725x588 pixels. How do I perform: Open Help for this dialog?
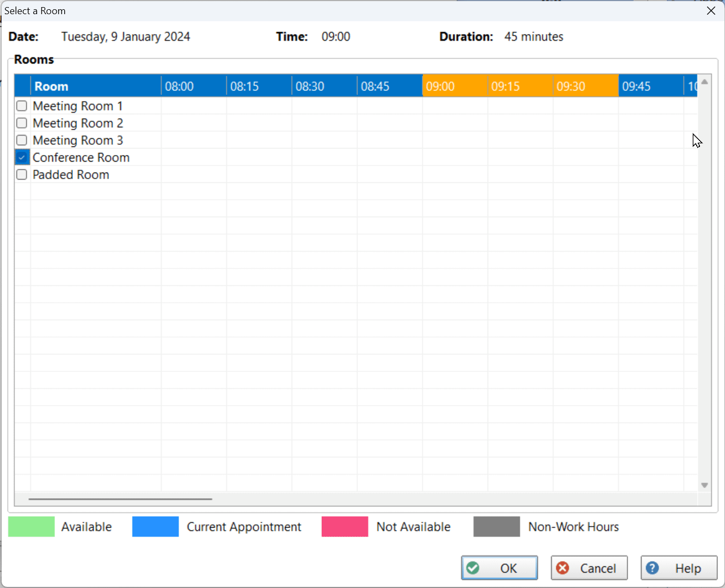tap(679, 568)
